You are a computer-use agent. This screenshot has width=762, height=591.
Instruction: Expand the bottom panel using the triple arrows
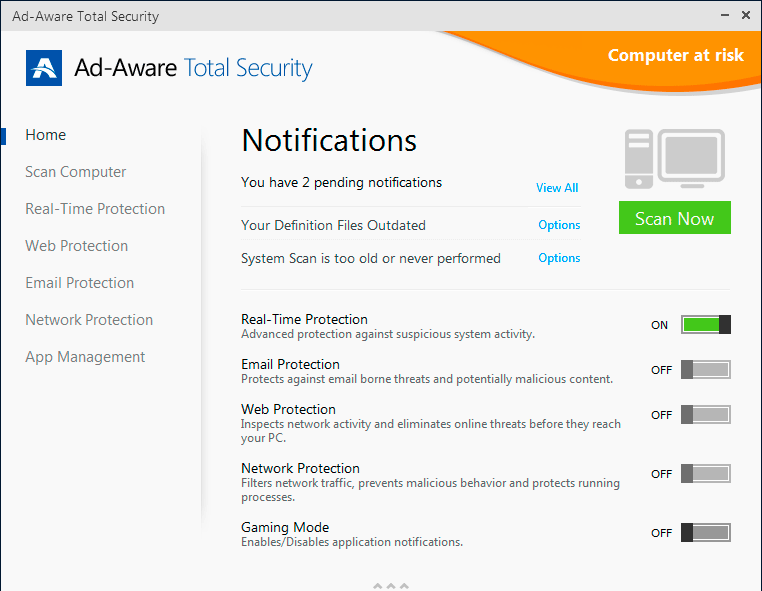pos(391,586)
